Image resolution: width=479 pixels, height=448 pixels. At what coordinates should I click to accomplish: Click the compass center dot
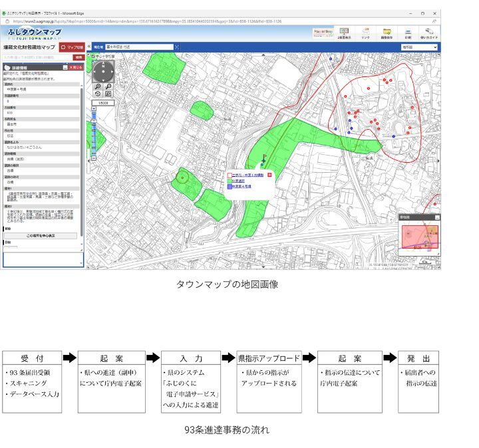click(103, 72)
